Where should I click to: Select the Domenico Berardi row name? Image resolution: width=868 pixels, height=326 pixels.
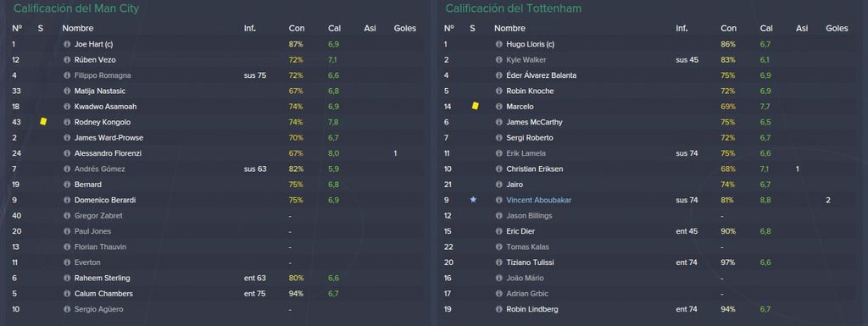(x=105, y=200)
